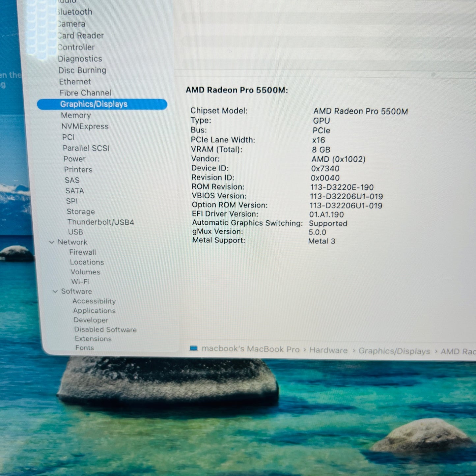Collapse the Network section chevron

pyautogui.click(x=52, y=242)
